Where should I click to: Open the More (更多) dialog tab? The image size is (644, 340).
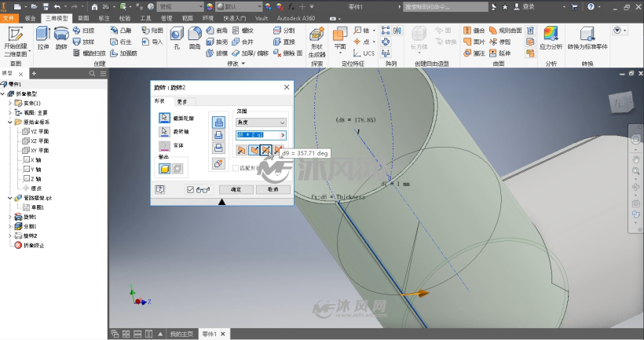click(x=182, y=101)
